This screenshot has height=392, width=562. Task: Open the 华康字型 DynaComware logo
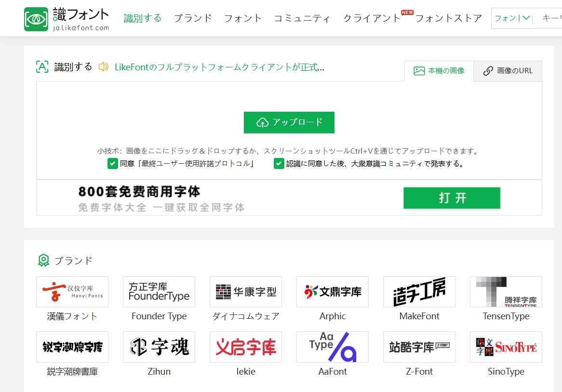click(x=246, y=292)
